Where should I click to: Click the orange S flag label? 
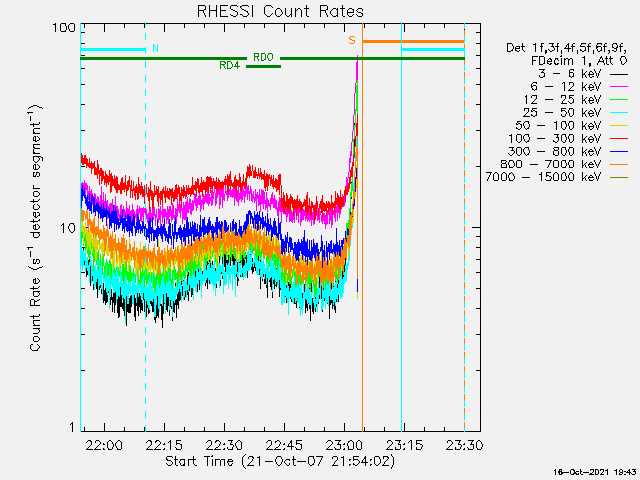coord(352,40)
